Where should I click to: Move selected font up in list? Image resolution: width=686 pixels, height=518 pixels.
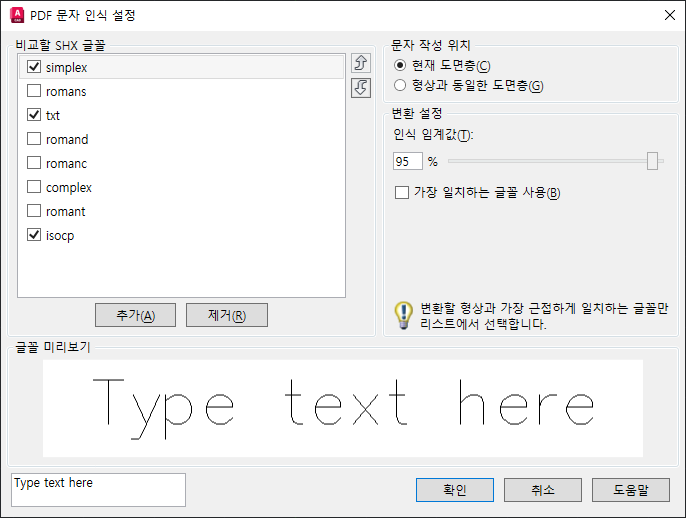point(361,63)
